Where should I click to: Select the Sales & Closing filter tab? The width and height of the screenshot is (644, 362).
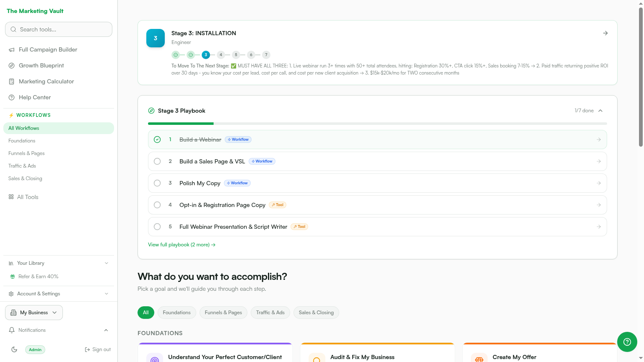(x=316, y=313)
